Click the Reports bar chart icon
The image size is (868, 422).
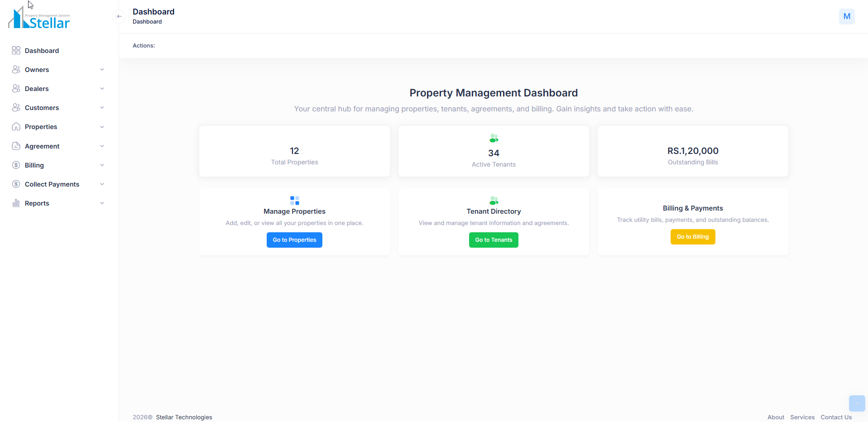point(16,203)
